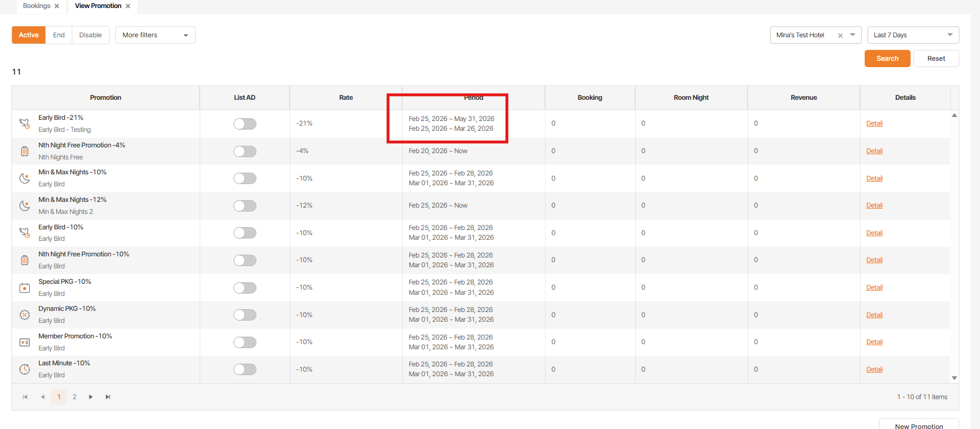
Task: Open the hotel selector dropdown arrow
Action: [x=853, y=35]
